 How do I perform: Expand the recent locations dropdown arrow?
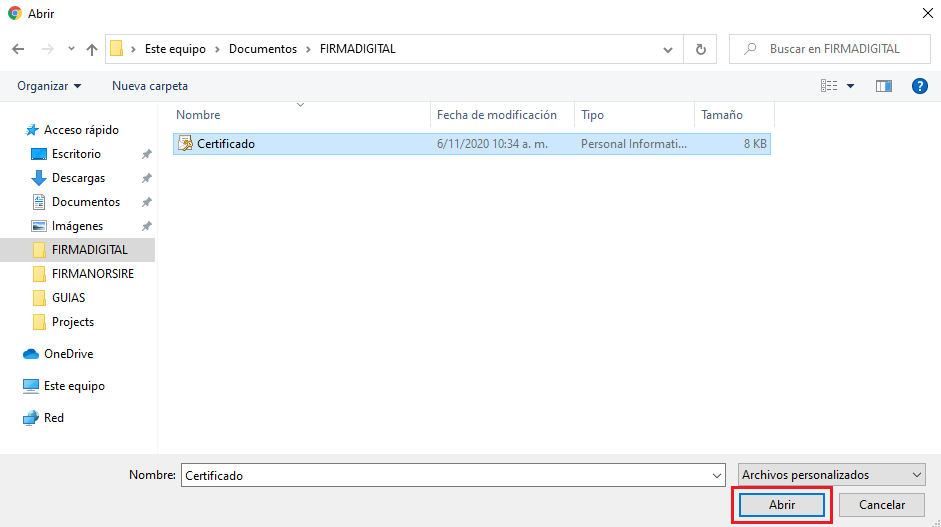[x=71, y=49]
